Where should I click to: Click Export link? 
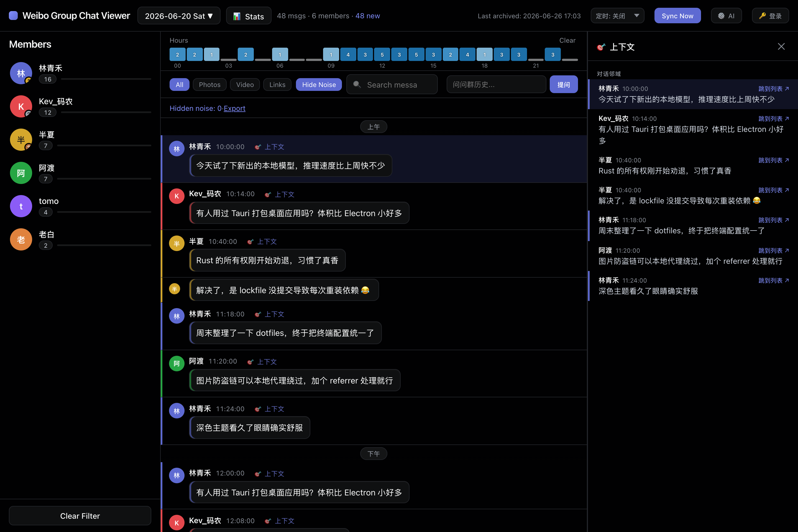(234, 108)
